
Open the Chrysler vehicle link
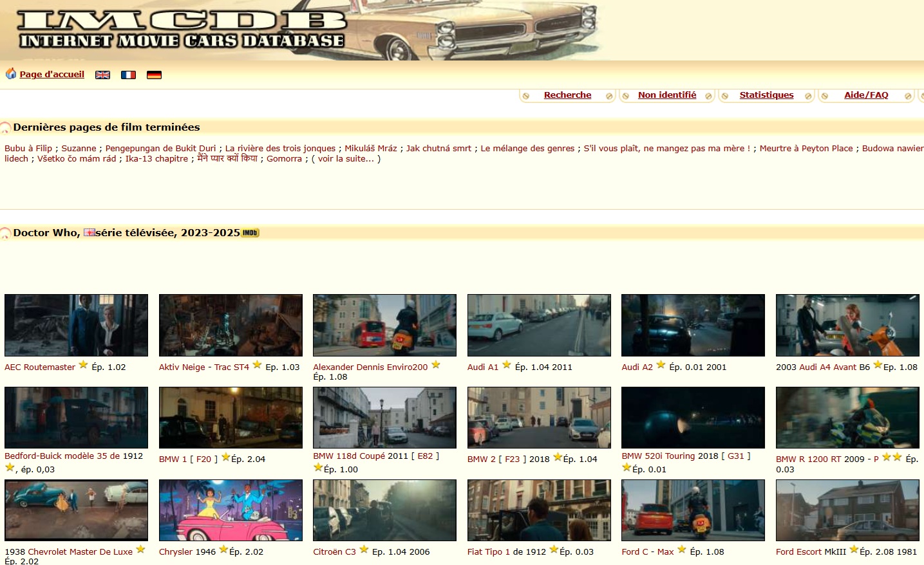[x=176, y=552]
